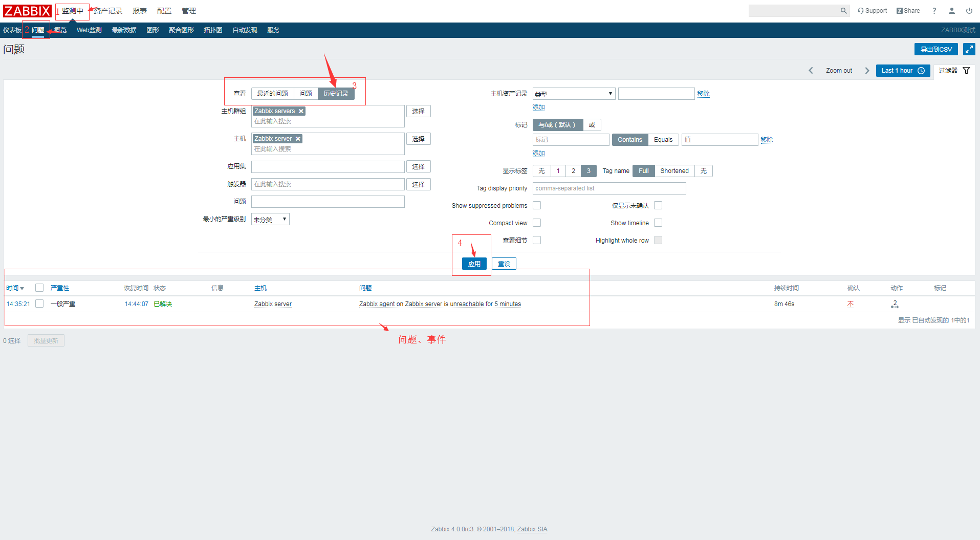This screenshot has width=980, height=540.
Task: Tick the select-all checkbox in table header
Action: pyautogui.click(x=39, y=288)
